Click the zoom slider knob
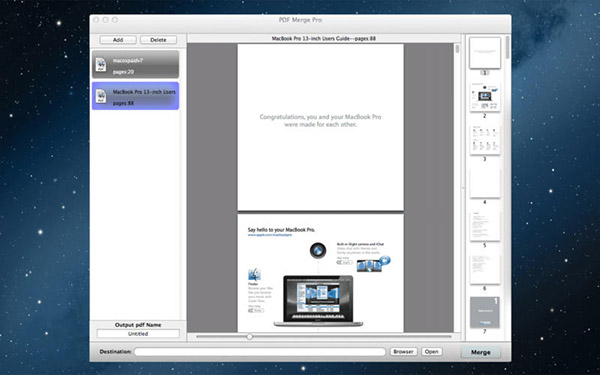The width and height of the screenshot is (600, 375). (249, 337)
